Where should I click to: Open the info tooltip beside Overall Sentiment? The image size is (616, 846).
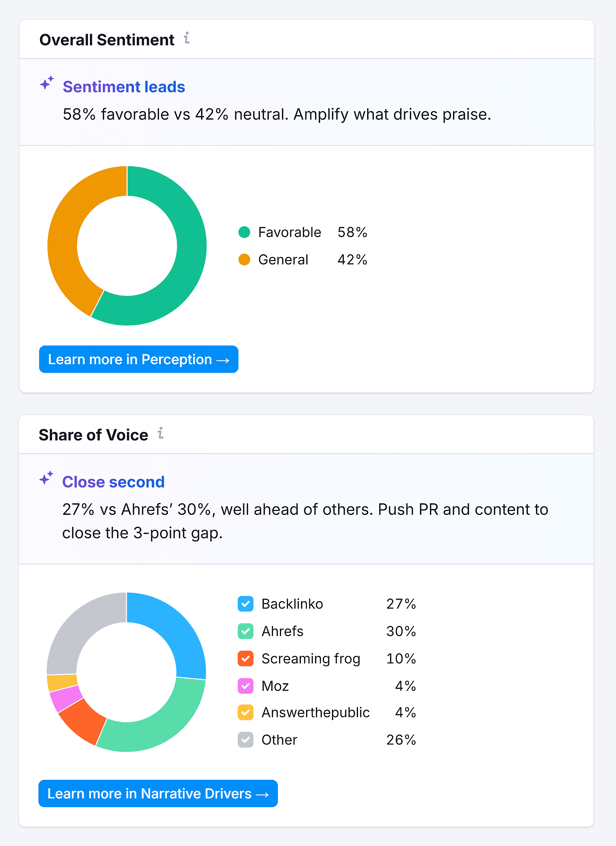coord(187,38)
